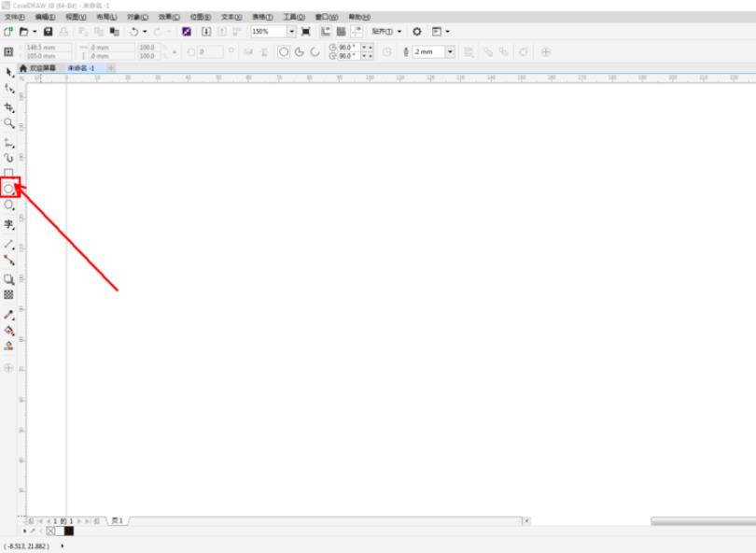Click the horizontal scrollbar thumb
Screen dimensions: 756x553
coord(704,521)
